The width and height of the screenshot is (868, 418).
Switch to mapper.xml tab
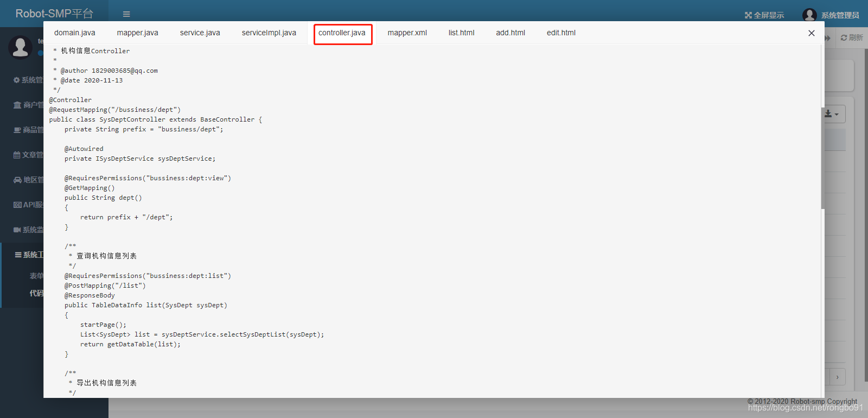[x=407, y=33]
